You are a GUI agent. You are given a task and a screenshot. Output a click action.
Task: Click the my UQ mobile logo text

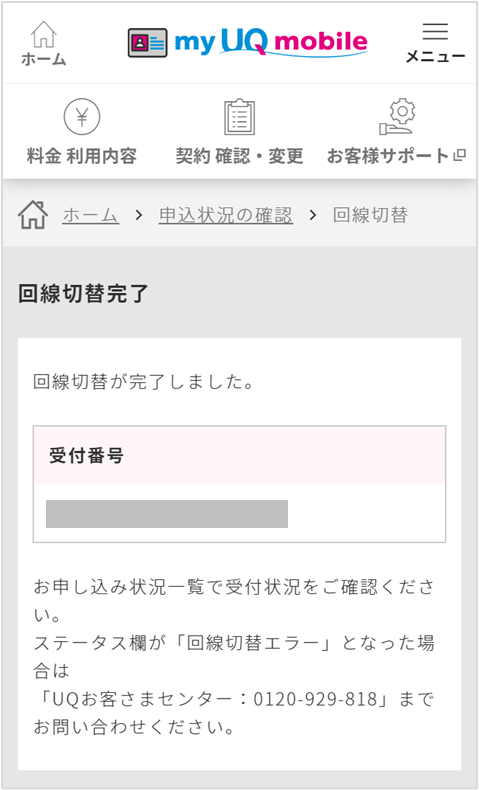271,42
